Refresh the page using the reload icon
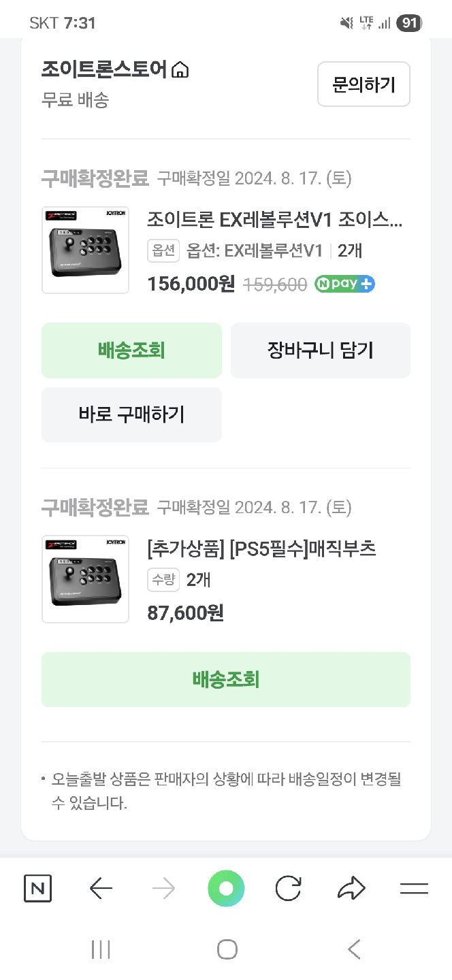Image resolution: width=452 pixels, height=980 pixels. click(x=289, y=888)
